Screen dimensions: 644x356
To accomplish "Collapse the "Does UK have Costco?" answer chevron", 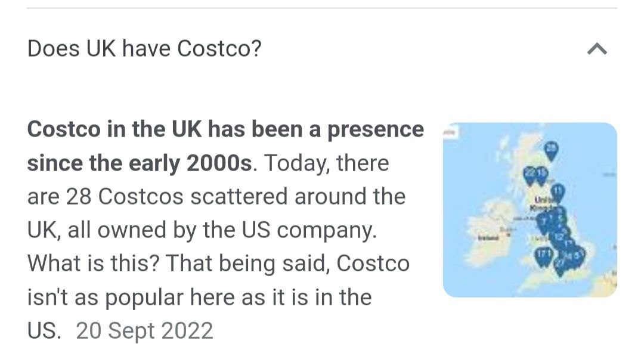I will click(x=597, y=49).
